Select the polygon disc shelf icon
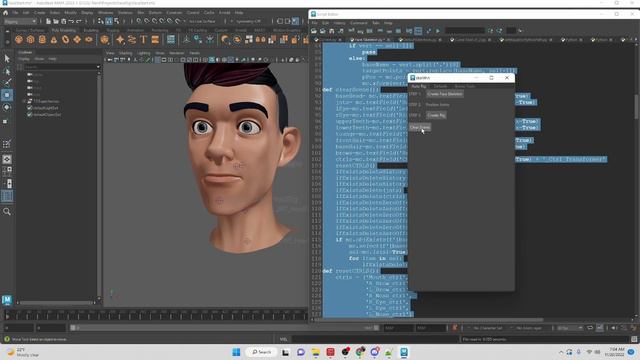Image resolution: width=640 pixels, height=360 pixels. [x=89, y=40]
